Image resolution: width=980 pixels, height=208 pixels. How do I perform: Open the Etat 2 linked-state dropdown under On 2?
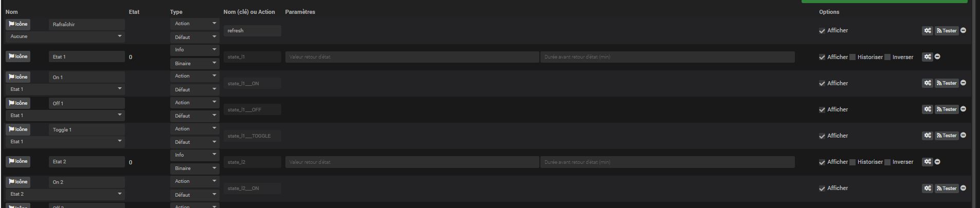(x=65, y=194)
